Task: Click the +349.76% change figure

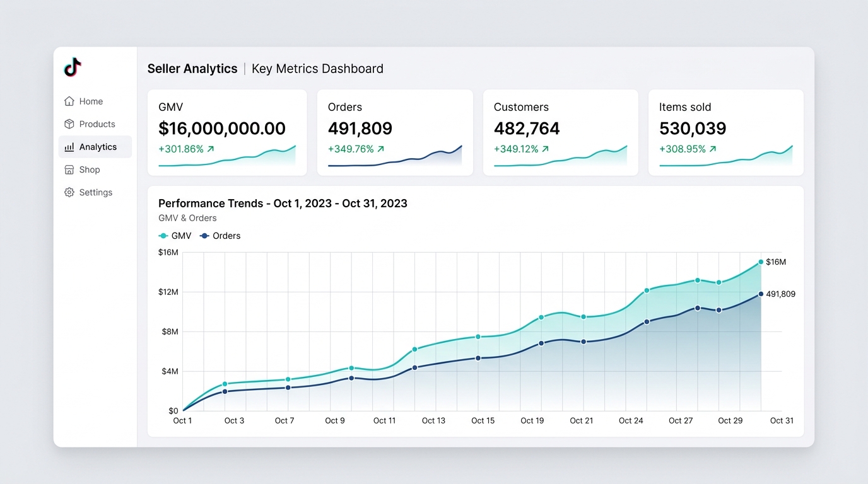Action: click(x=351, y=149)
